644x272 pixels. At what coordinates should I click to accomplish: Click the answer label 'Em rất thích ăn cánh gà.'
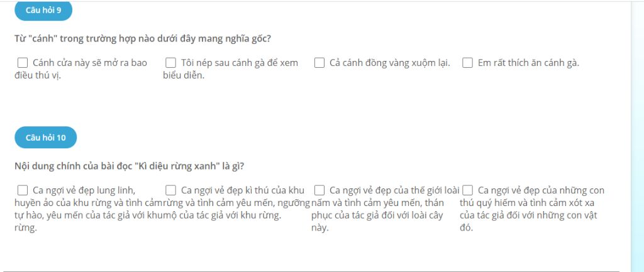pyautogui.click(x=528, y=63)
